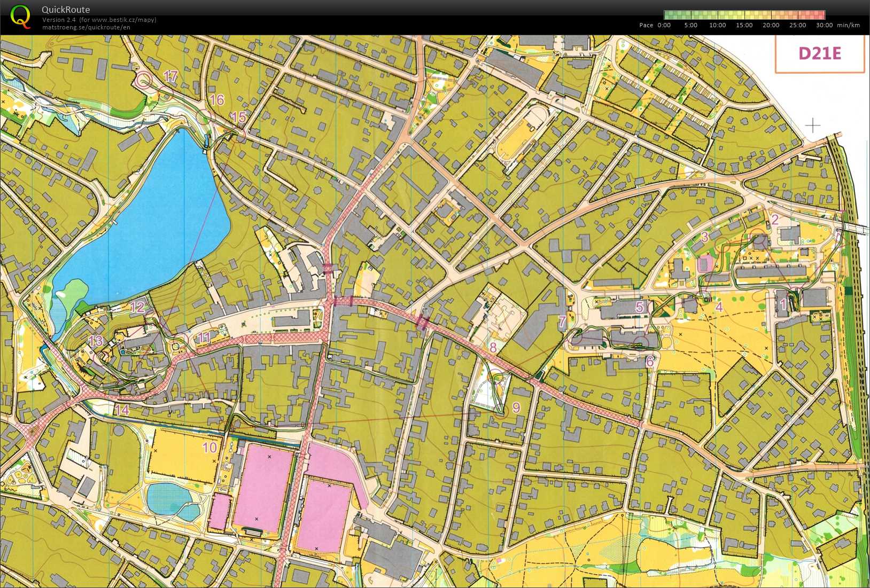Click the QuickRoute title text

coord(66,10)
